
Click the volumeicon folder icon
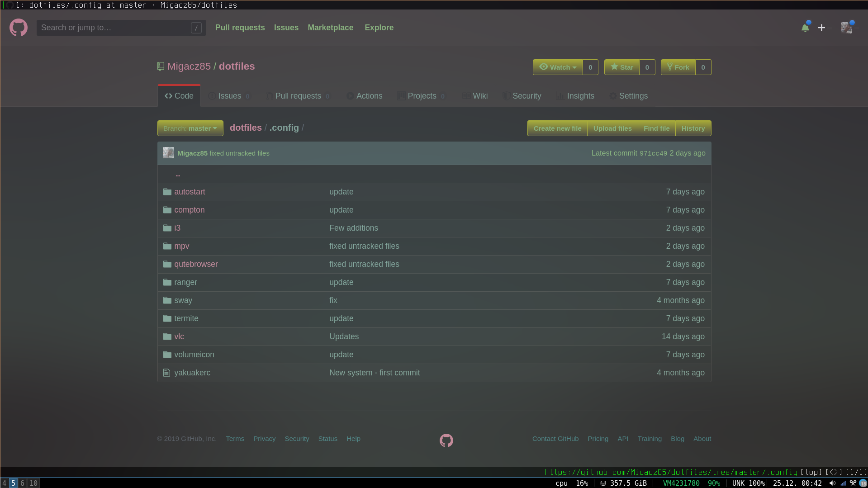pyautogui.click(x=167, y=355)
